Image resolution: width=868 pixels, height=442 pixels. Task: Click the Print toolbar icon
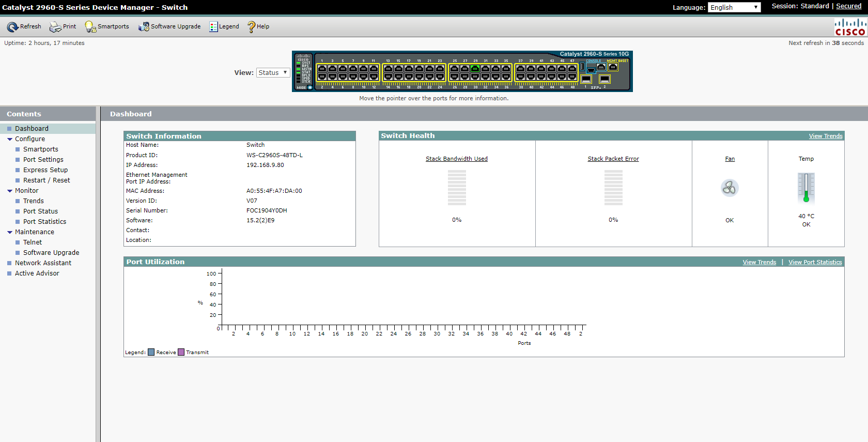pyautogui.click(x=55, y=27)
